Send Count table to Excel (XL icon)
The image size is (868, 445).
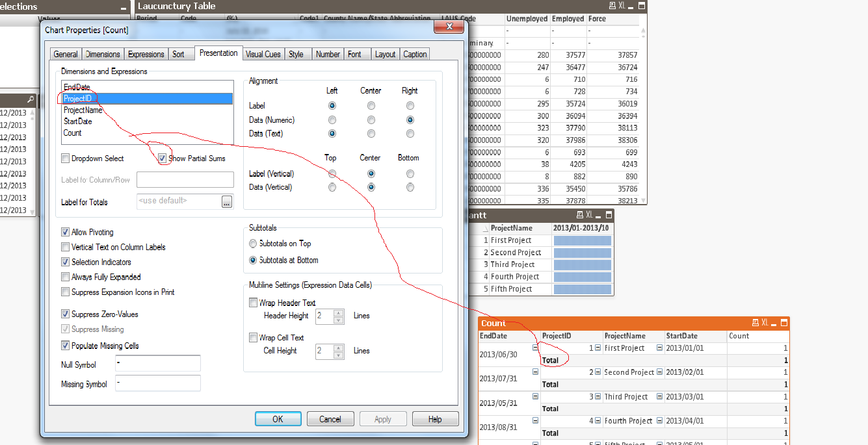coord(765,323)
